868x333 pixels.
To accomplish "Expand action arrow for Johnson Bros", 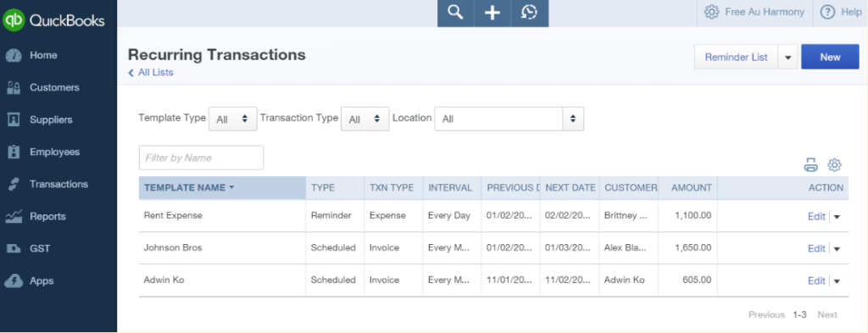I will tap(837, 249).
